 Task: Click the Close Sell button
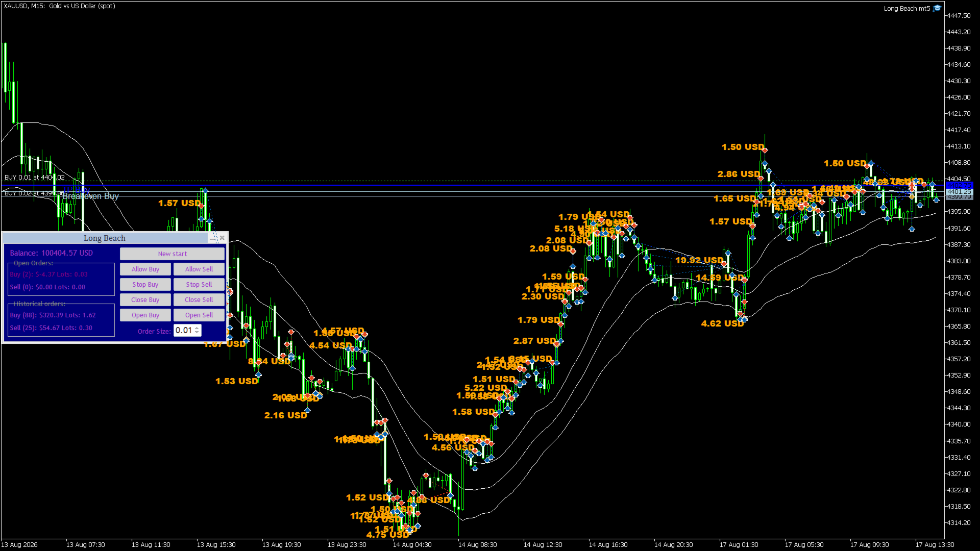click(x=199, y=299)
